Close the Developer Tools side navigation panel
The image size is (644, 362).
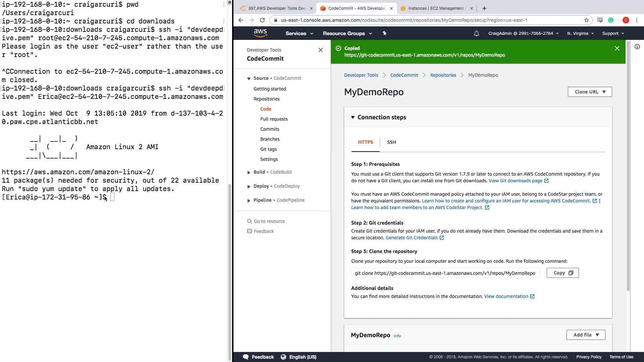click(x=320, y=50)
